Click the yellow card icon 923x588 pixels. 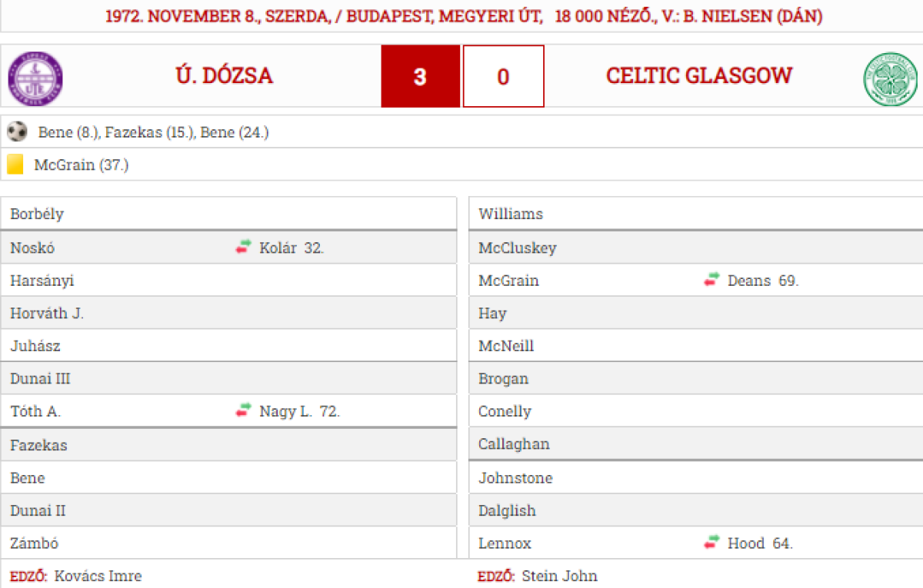(x=15, y=164)
